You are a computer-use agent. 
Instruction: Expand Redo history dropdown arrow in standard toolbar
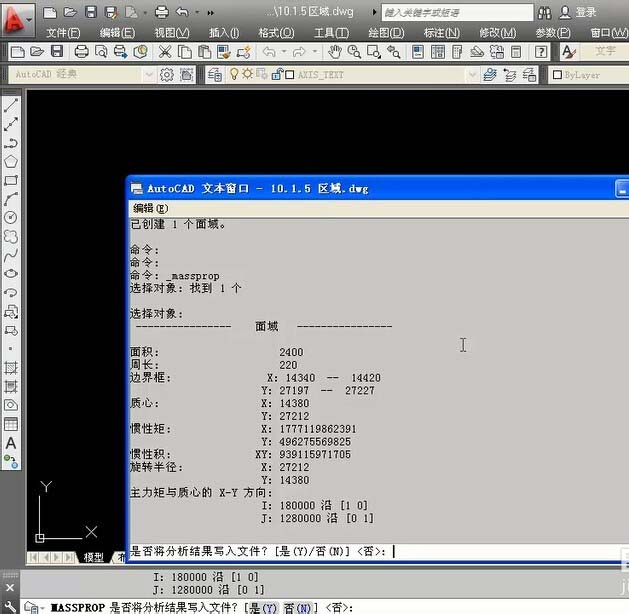coord(315,52)
